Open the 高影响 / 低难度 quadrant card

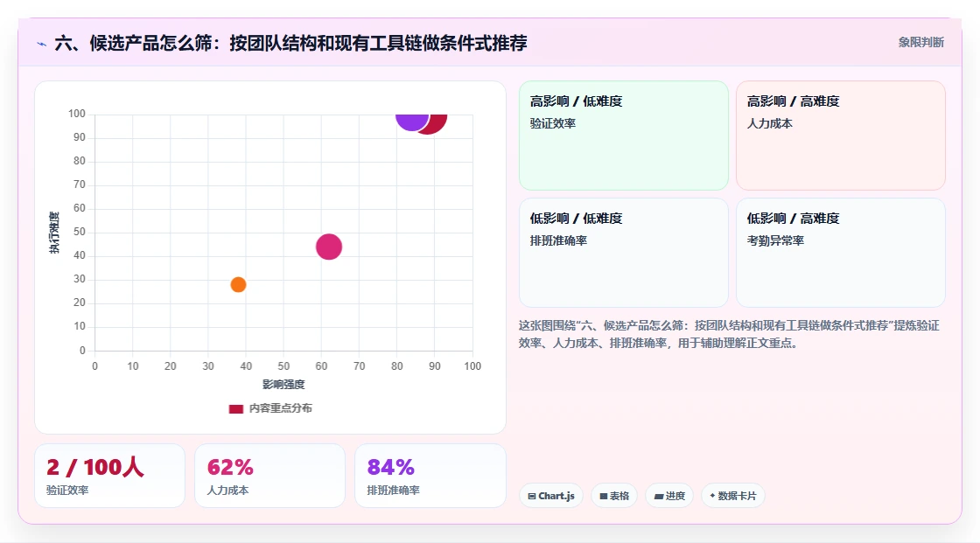[624, 136]
